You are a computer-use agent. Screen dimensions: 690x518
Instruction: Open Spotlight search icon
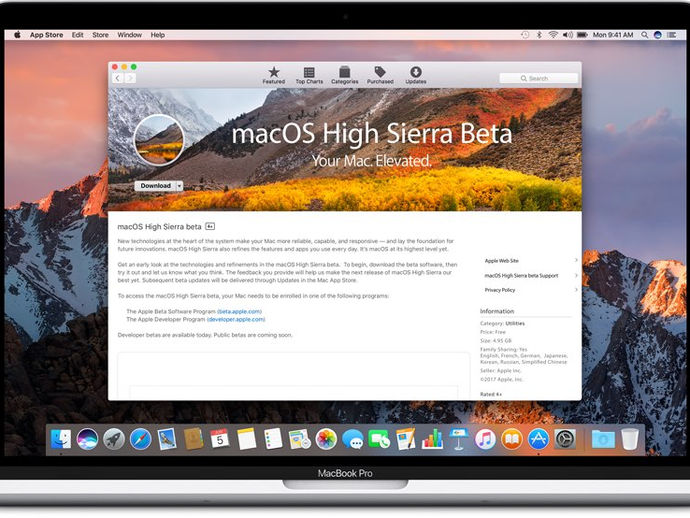tap(644, 35)
